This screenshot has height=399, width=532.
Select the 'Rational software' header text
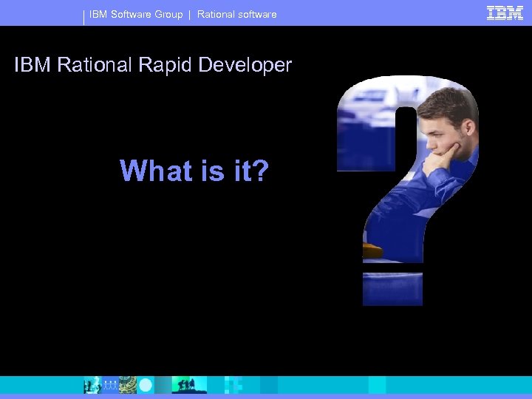tap(237, 14)
